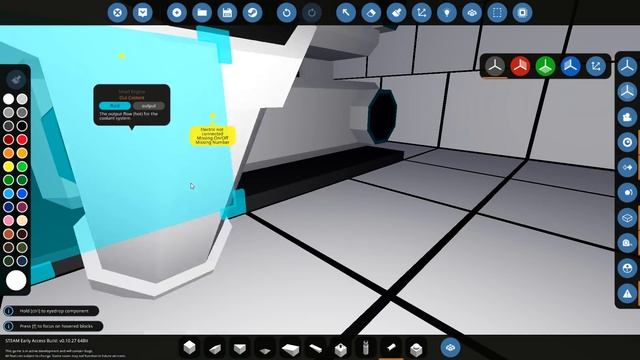Screen dimensions: 640x360
Task: Click the greyed-out redo arrow icon
Action: click(312, 13)
